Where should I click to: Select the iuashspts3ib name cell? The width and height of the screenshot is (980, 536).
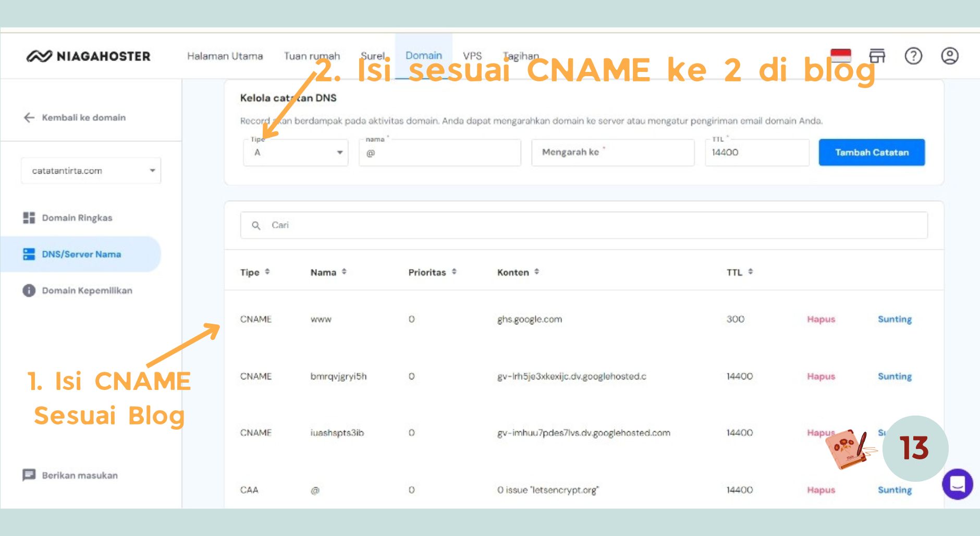[x=337, y=433]
